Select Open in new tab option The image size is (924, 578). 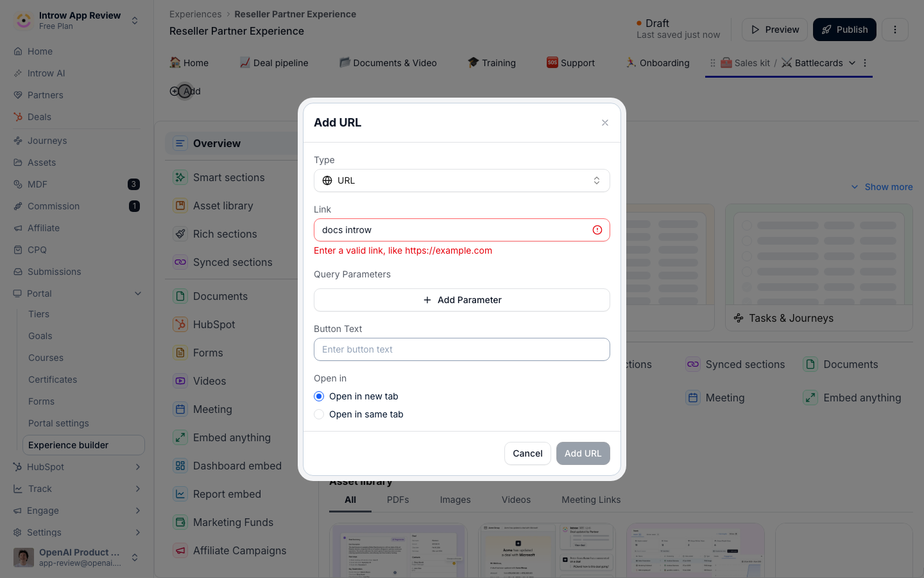point(319,396)
